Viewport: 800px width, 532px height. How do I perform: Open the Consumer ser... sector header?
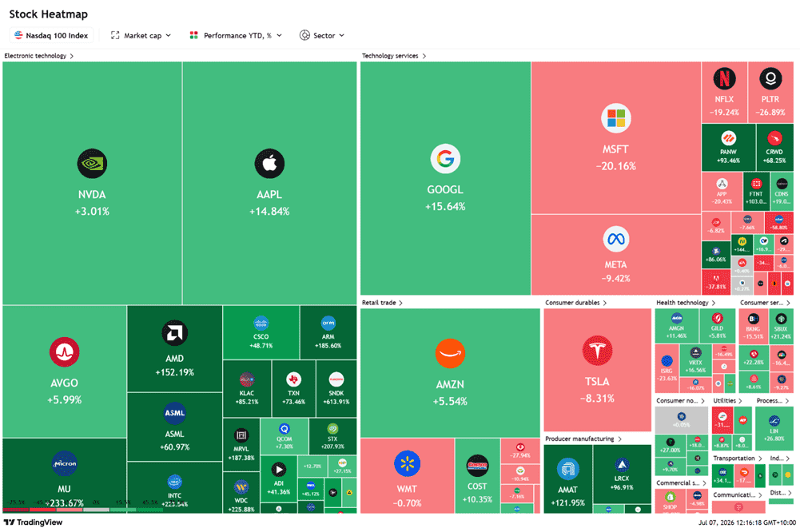click(x=765, y=303)
